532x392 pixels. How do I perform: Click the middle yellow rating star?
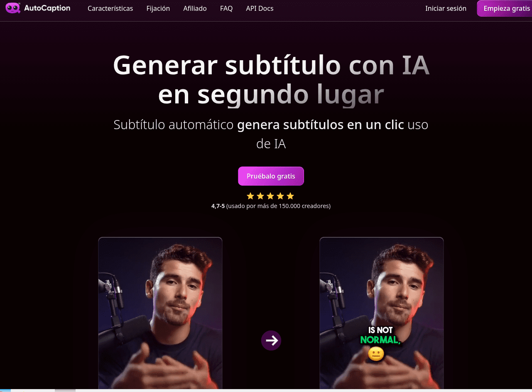click(x=270, y=196)
